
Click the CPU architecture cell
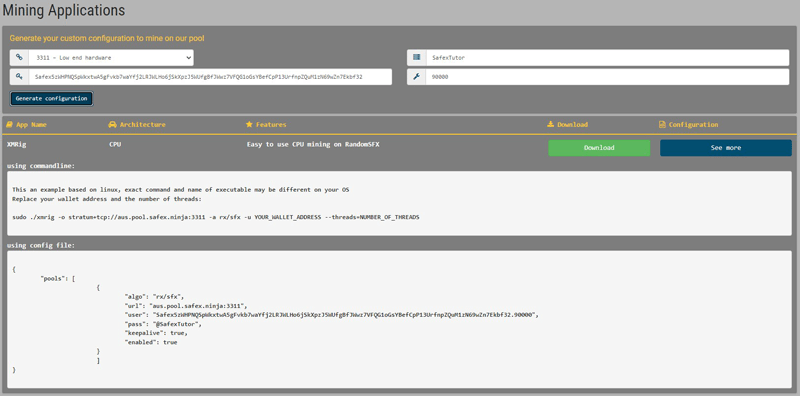tap(115, 144)
